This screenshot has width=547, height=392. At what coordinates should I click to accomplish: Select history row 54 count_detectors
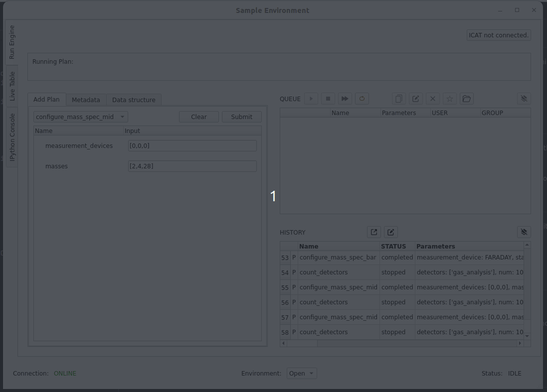pos(402,272)
